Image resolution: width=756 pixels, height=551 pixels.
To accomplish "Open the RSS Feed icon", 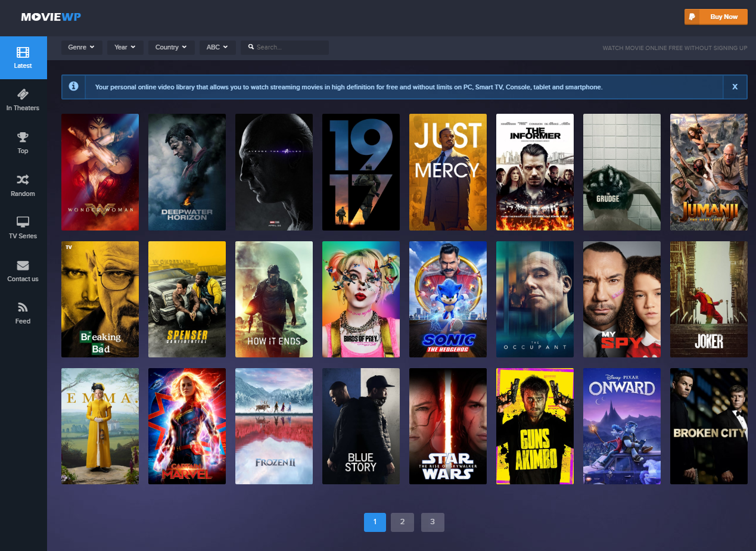I will click(23, 307).
